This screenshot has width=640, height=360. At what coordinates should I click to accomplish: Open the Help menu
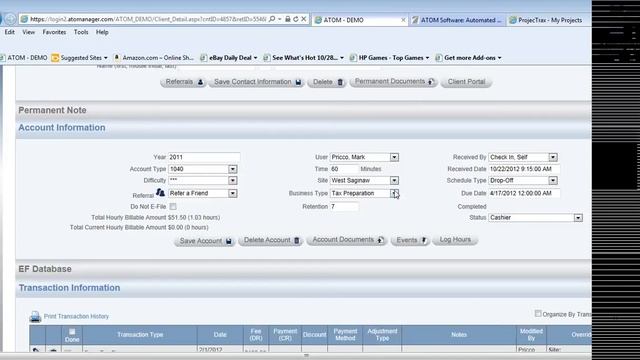(x=102, y=32)
